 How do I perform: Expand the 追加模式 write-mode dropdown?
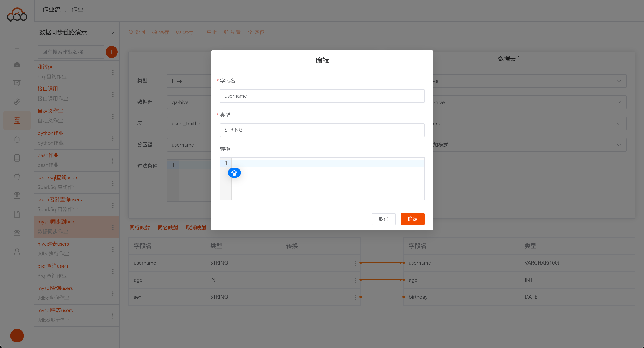pos(618,145)
